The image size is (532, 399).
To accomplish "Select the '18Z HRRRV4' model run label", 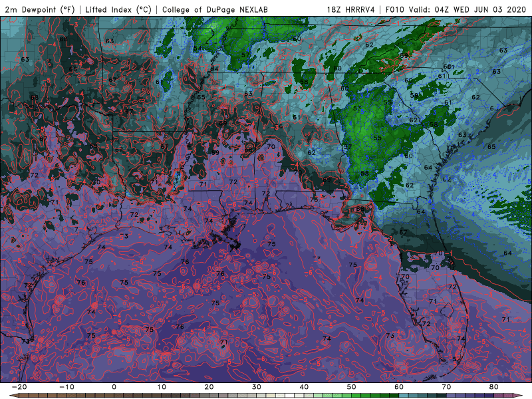I will click(351, 9).
